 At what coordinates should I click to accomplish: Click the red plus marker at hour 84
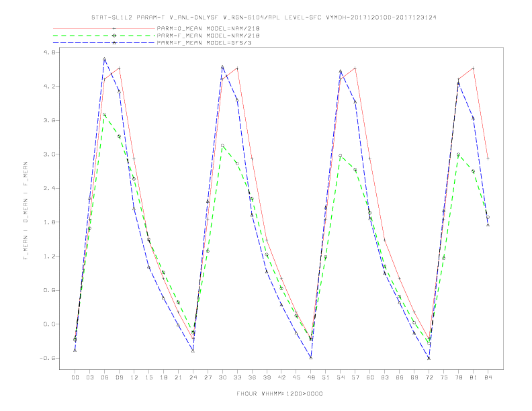pos(488,158)
